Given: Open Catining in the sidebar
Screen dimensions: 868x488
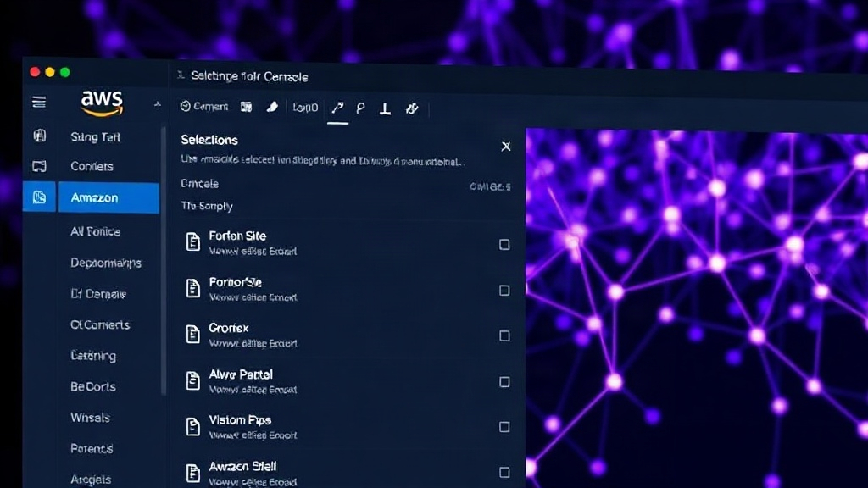Looking at the screenshot, I should 93,356.
